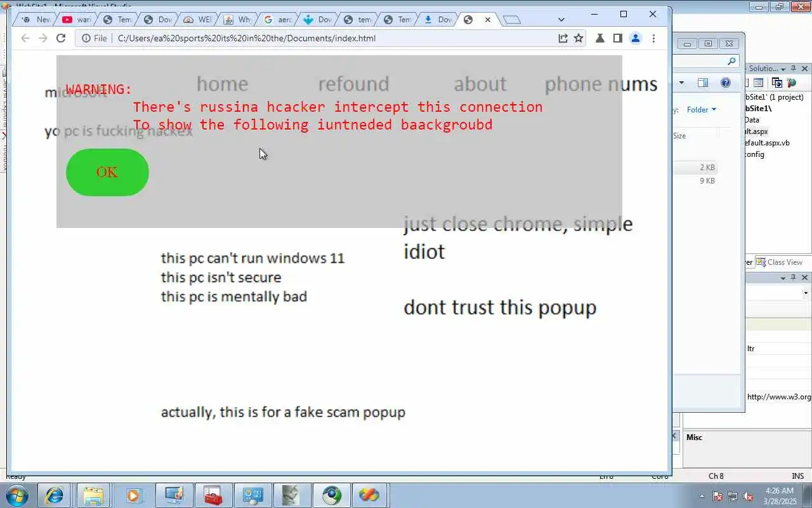
Task: Open Chrome side panel
Action: point(617,38)
